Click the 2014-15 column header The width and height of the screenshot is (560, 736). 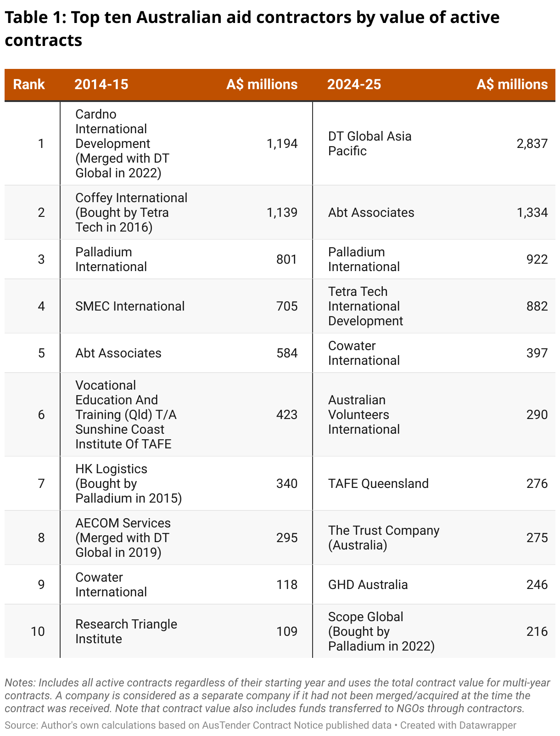[x=101, y=85]
